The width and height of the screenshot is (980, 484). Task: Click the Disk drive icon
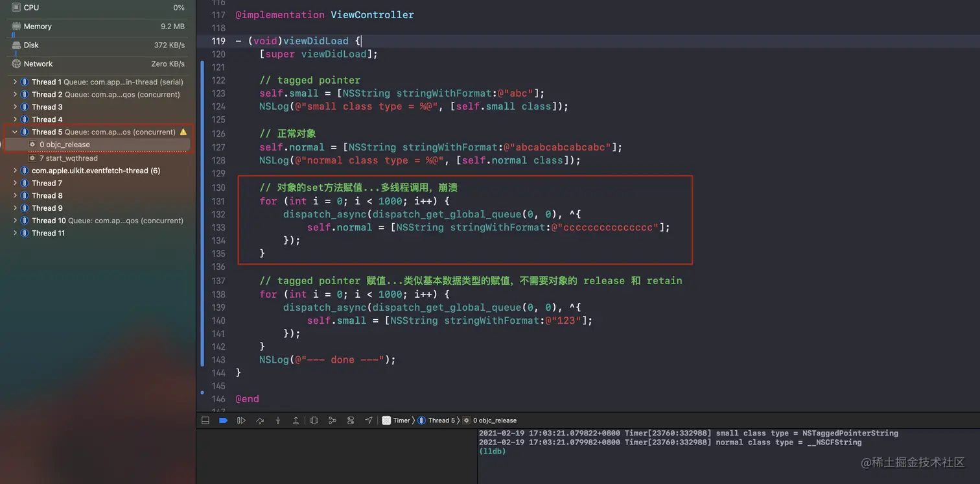(17, 45)
